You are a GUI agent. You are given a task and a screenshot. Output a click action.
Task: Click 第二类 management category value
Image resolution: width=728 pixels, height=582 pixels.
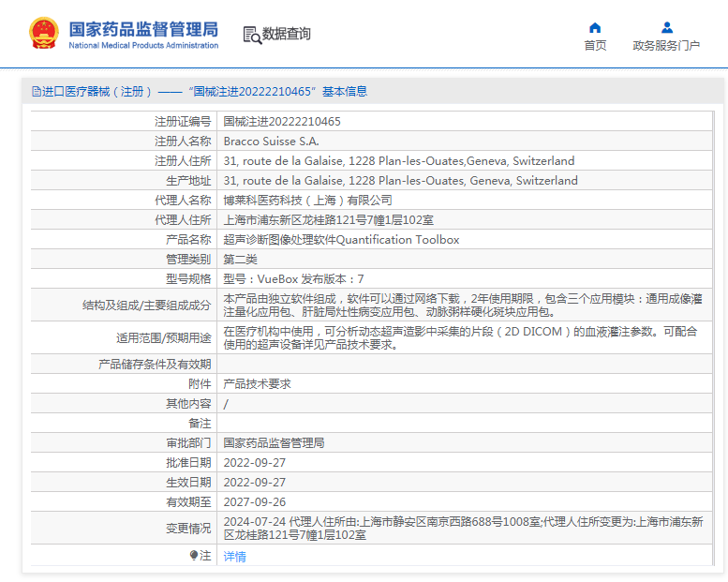click(x=240, y=260)
